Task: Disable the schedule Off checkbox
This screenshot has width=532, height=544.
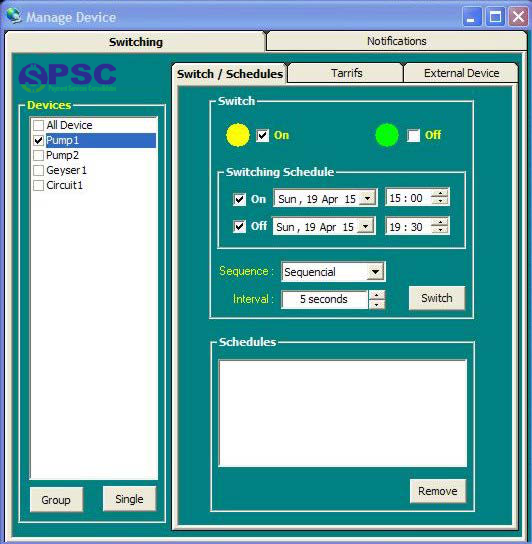Action: click(x=239, y=226)
